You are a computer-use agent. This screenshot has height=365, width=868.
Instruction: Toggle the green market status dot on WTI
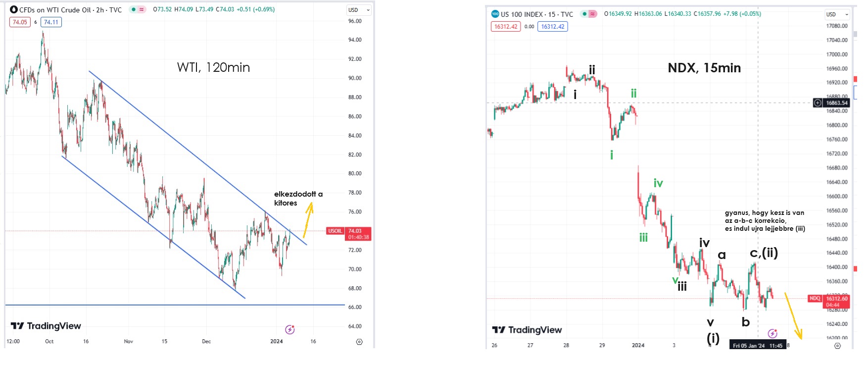(134, 9)
